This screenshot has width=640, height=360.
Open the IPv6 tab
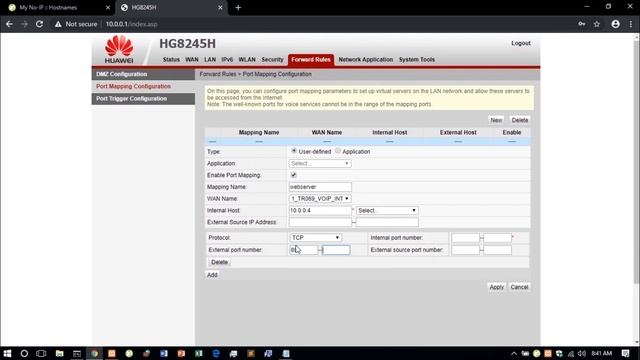(x=227, y=60)
